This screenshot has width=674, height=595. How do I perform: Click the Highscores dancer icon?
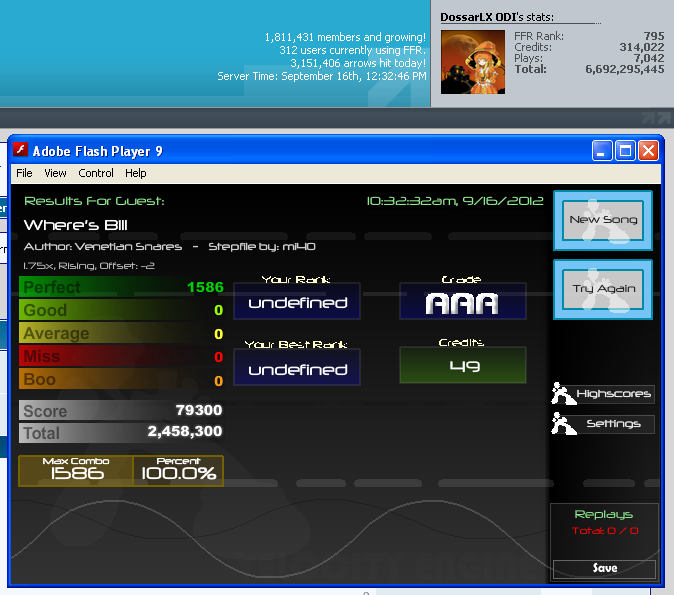(x=564, y=394)
